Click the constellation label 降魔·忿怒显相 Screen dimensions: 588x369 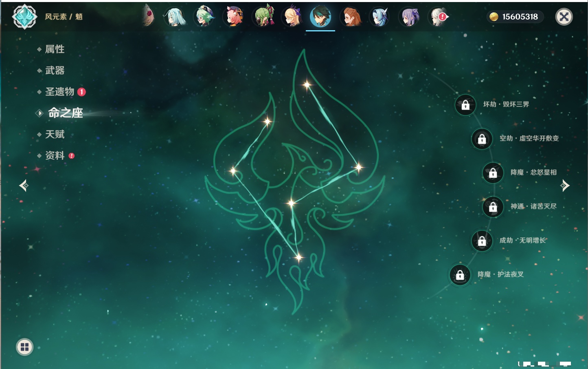coord(533,172)
